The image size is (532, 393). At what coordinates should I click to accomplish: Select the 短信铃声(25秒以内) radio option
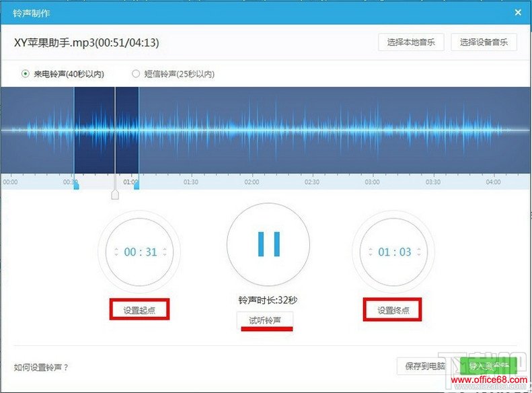[x=174, y=73]
